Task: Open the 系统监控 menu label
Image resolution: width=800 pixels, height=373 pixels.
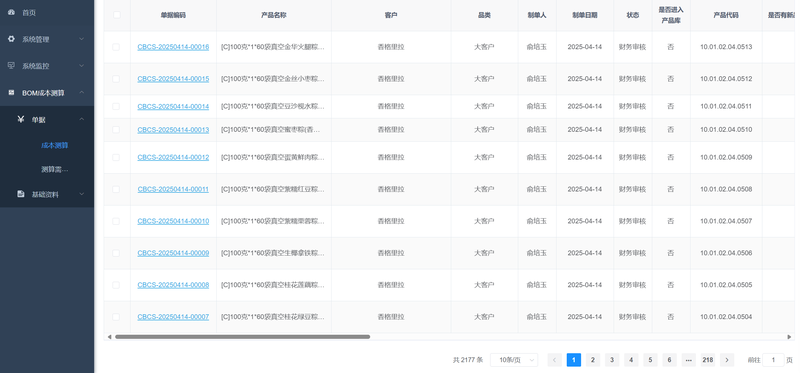Action: tap(35, 66)
